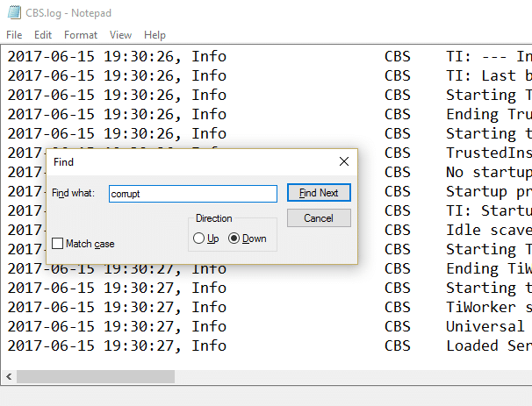Image resolution: width=532 pixels, height=406 pixels.
Task: Click the Notepad icon in the title bar
Action: 14,12
